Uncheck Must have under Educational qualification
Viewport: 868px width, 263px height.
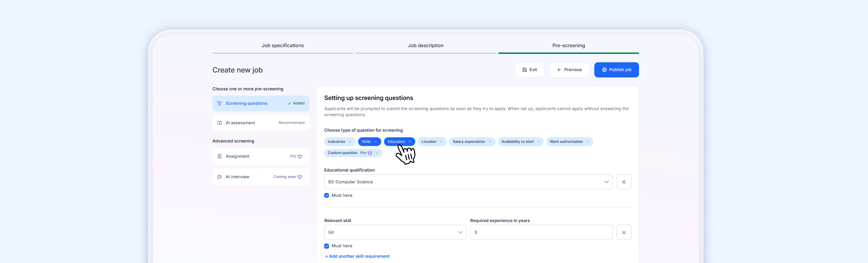point(327,196)
